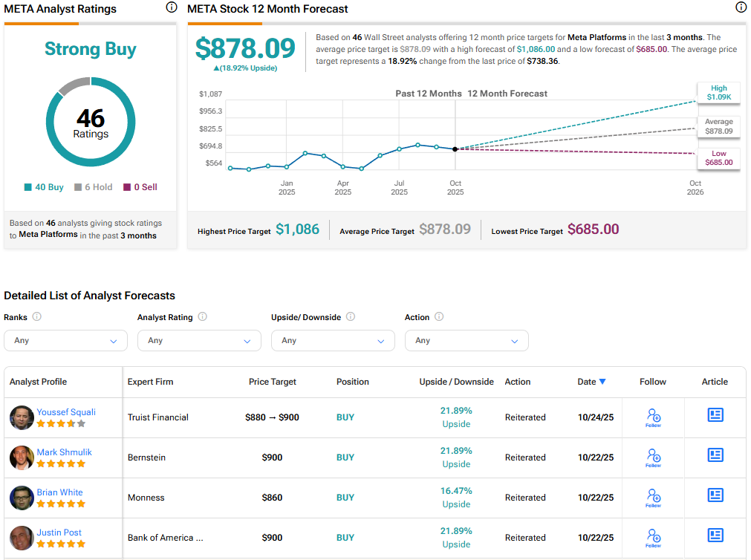Follow analyst Youssef Squali
Viewport: 751px width, 560px height.
tap(653, 417)
